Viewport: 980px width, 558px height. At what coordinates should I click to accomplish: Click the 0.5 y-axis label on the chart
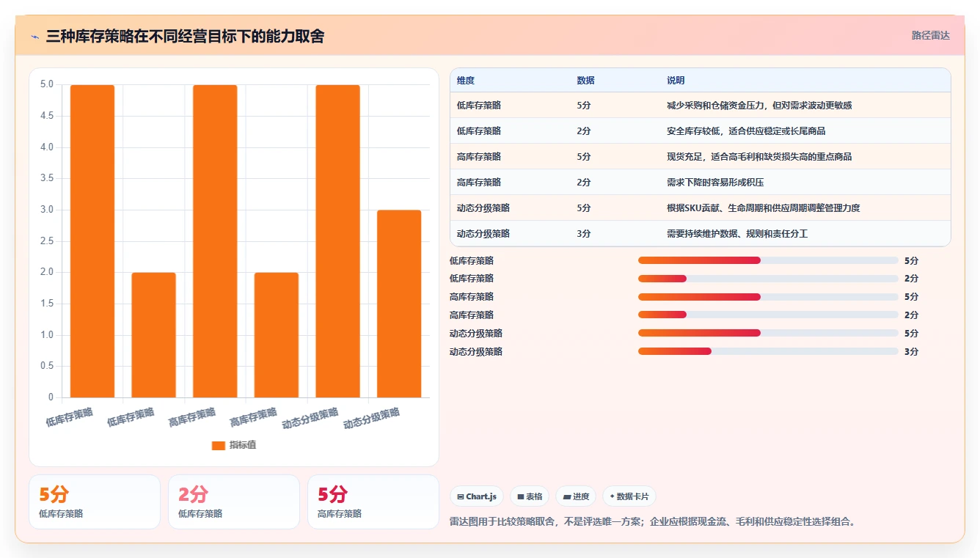(x=47, y=366)
